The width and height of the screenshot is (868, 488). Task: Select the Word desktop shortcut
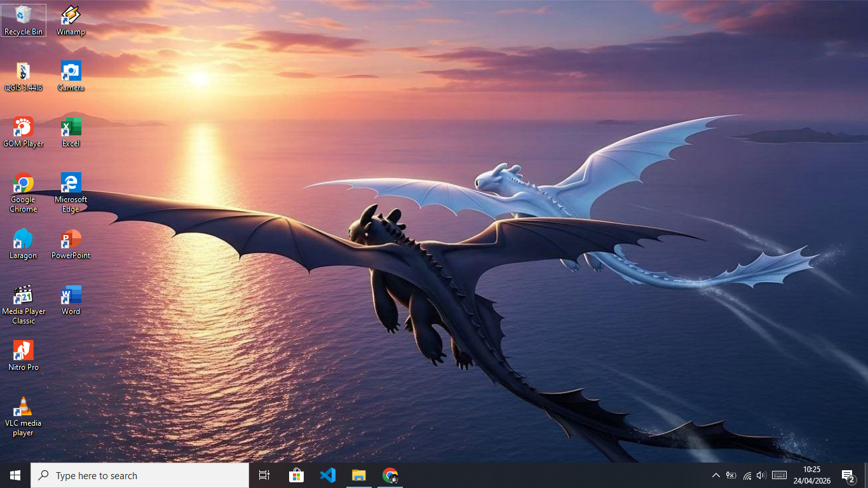point(71,300)
